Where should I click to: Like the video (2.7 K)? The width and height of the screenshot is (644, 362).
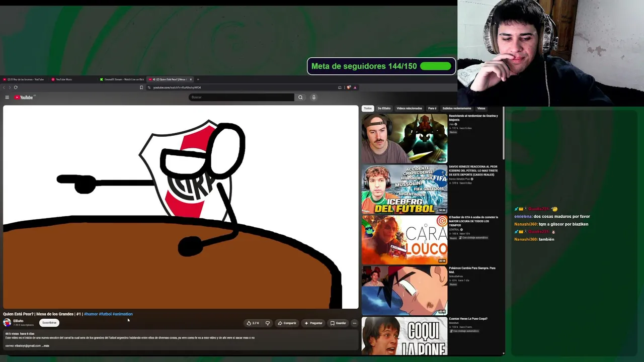253,323
